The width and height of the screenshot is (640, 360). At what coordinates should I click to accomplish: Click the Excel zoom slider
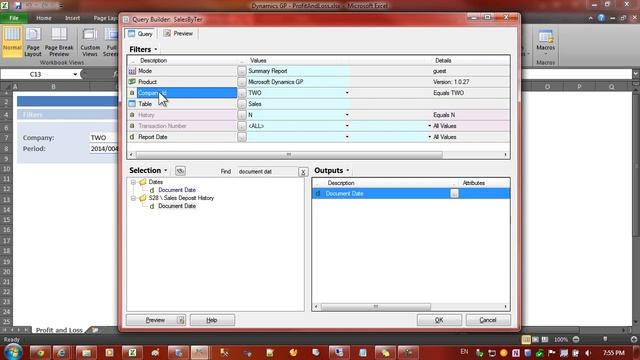[605, 340]
